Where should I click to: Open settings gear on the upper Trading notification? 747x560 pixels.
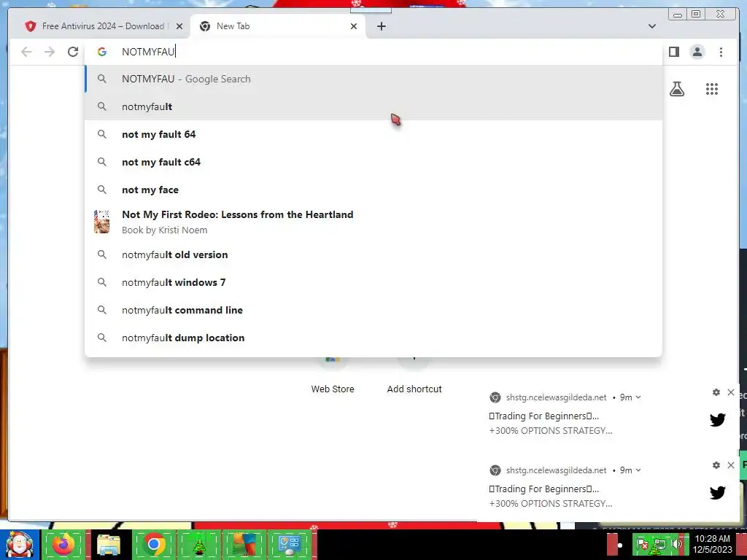tap(716, 392)
